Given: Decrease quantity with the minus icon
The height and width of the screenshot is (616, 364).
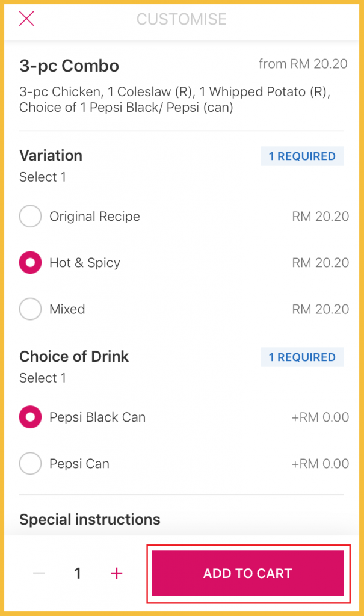Looking at the screenshot, I should coord(39,573).
